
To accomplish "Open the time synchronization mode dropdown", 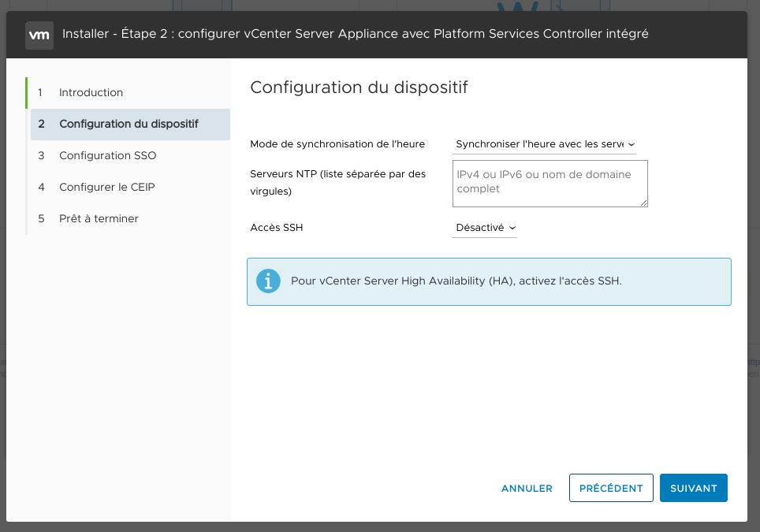I will 544,144.
